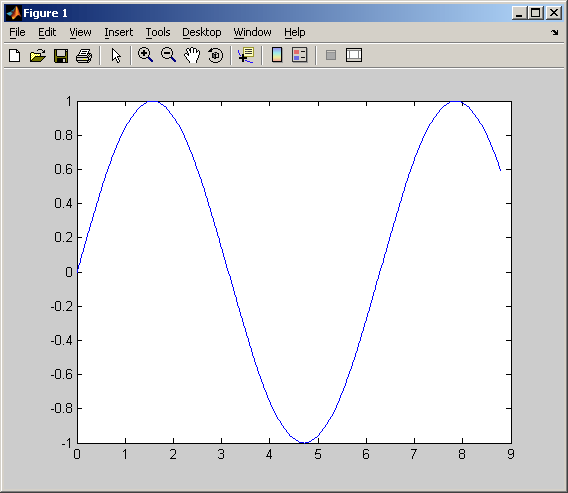568x493 pixels.
Task: Toggle the Data Cursor tool
Action: (x=246, y=55)
